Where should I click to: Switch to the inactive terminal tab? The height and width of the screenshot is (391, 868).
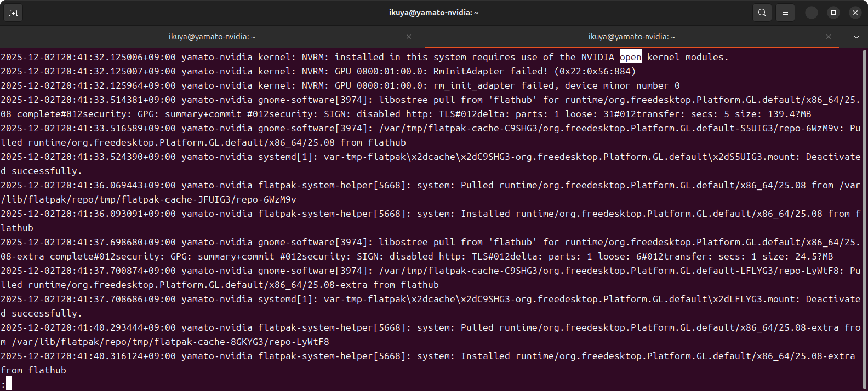pos(212,37)
